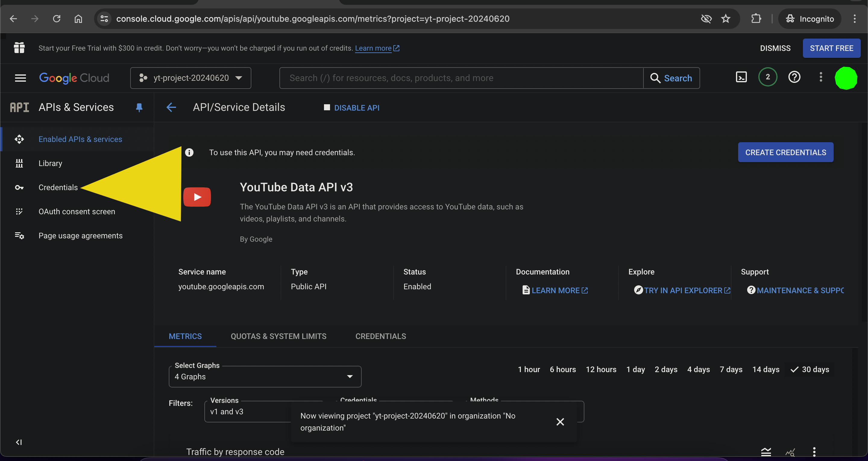The height and width of the screenshot is (461, 868).
Task: Click the Search button
Action: tap(671, 78)
